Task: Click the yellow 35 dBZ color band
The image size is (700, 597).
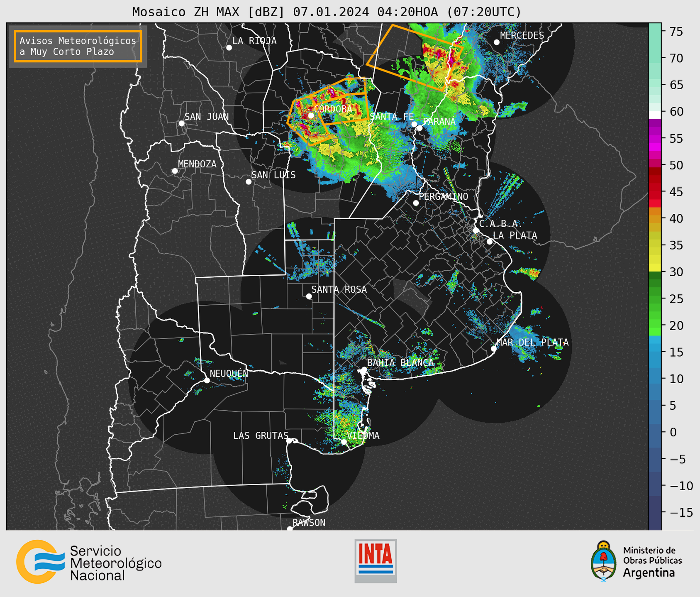Action: click(655, 245)
